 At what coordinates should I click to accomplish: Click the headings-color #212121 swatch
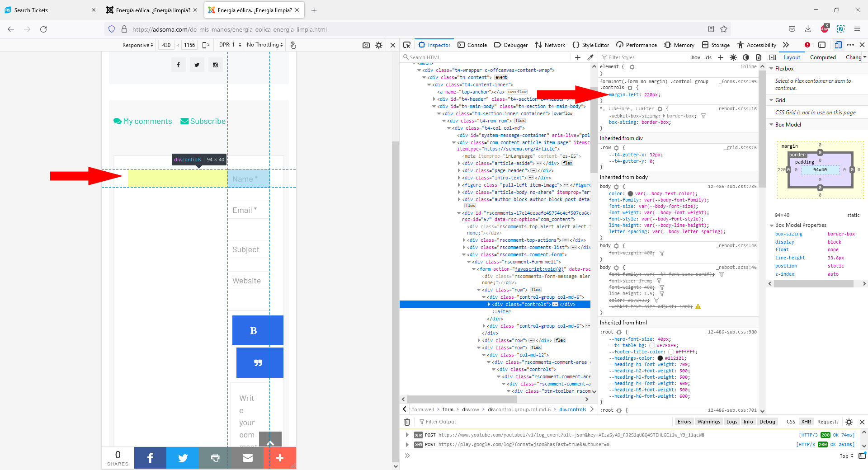click(660, 358)
